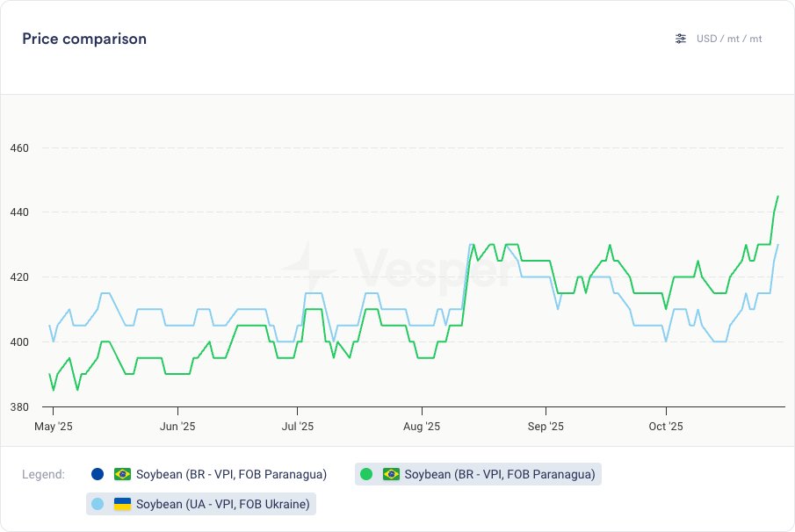Click Brazil flag beside the dark blue dot

tap(123, 474)
